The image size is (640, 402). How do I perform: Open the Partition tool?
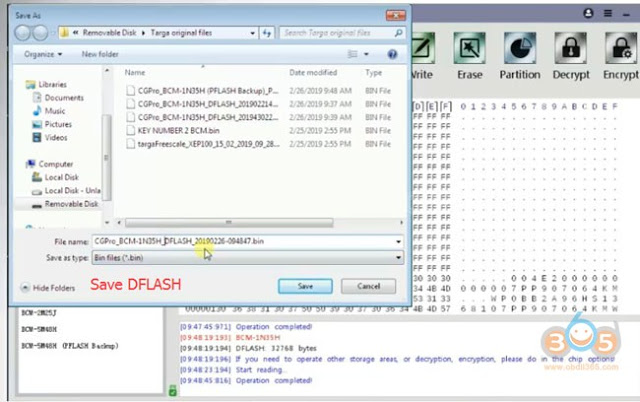(x=520, y=48)
